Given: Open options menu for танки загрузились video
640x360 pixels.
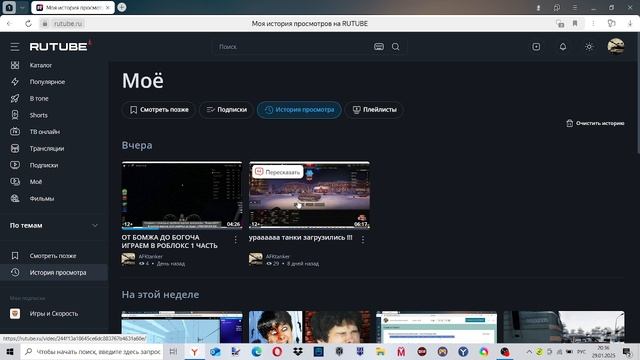Looking at the screenshot, I should tap(363, 240).
